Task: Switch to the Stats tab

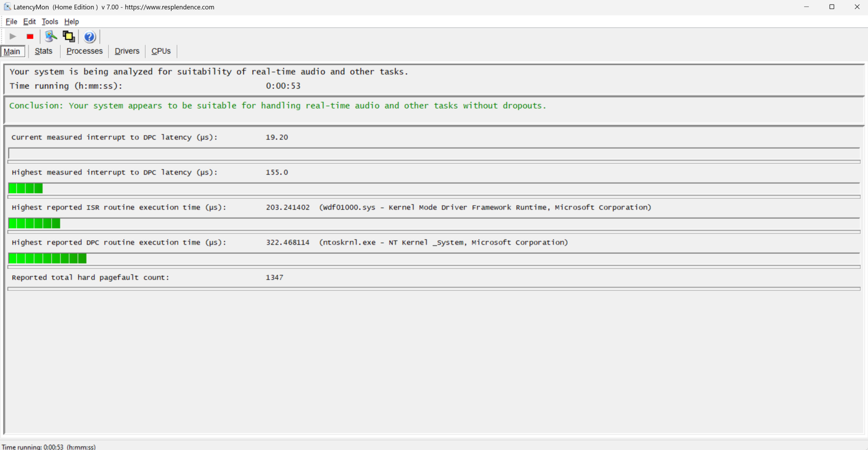Action: point(43,51)
